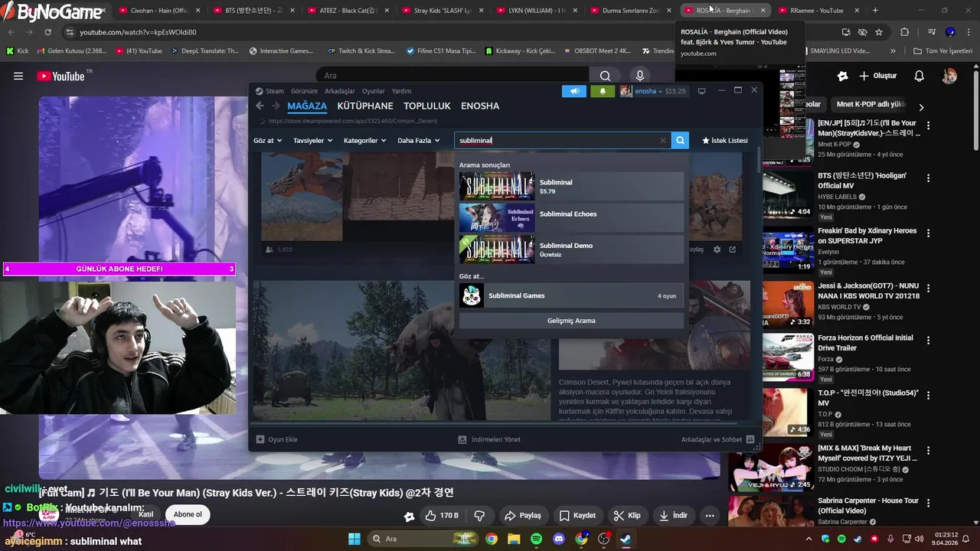The image size is (980, 551).
Task: Click the İndir download button
Action: click(x=673, y=516)
